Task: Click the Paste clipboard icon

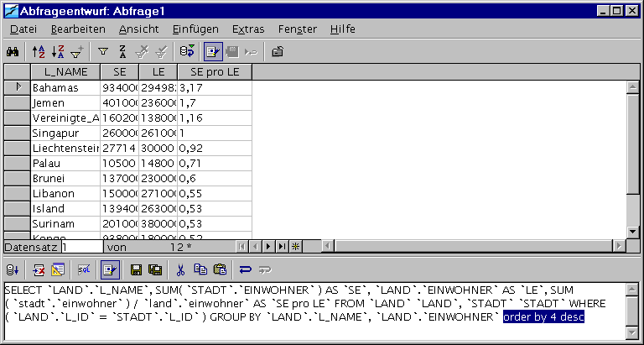Action: (x=220, y=270)
